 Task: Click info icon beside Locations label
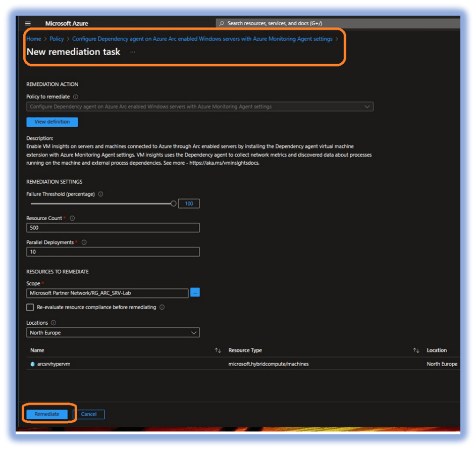coord(54,323)
